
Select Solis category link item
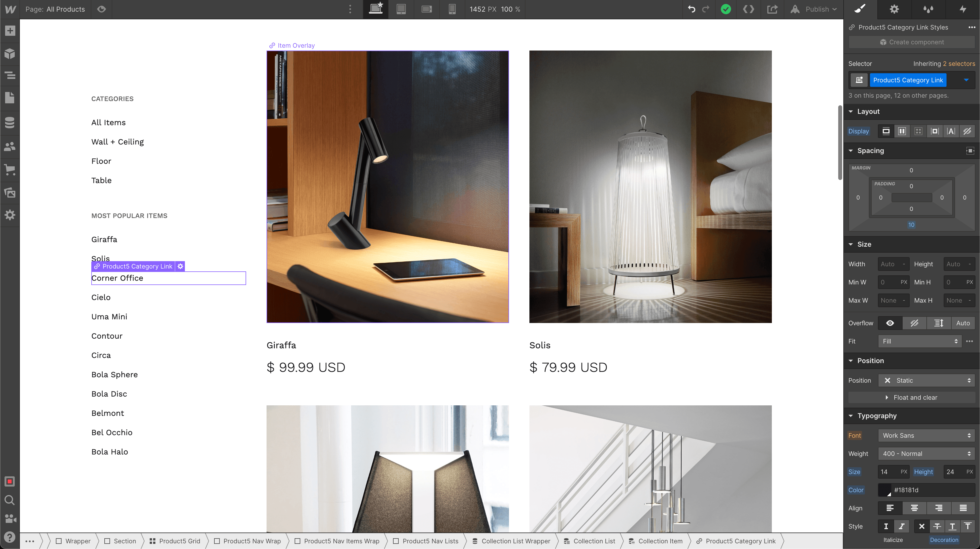click(100, 259)
